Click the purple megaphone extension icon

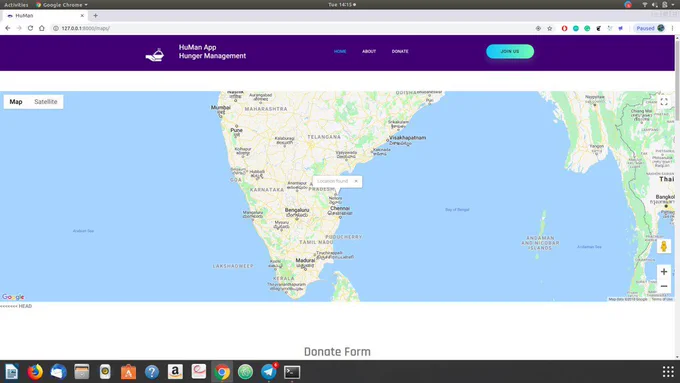[x=621, y=28]
